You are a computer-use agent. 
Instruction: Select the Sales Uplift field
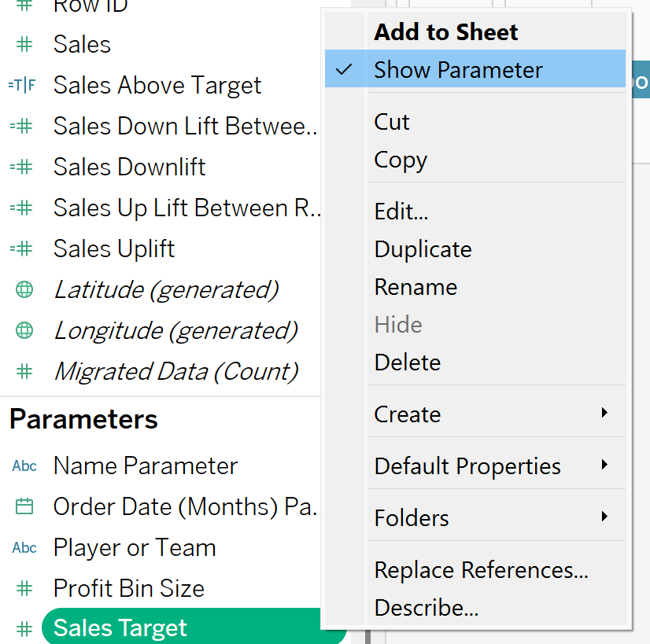[x=114, y=249]
